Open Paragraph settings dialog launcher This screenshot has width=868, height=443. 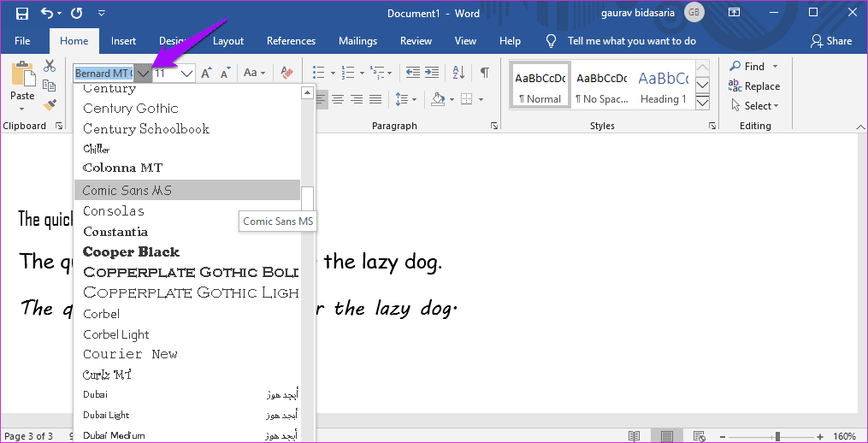coord(493,127)
